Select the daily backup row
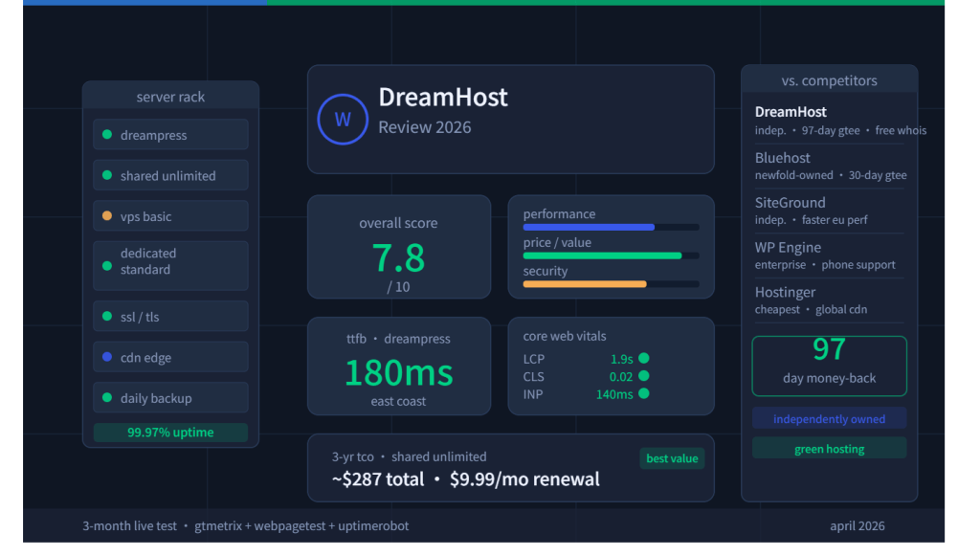 click(170, 397)
